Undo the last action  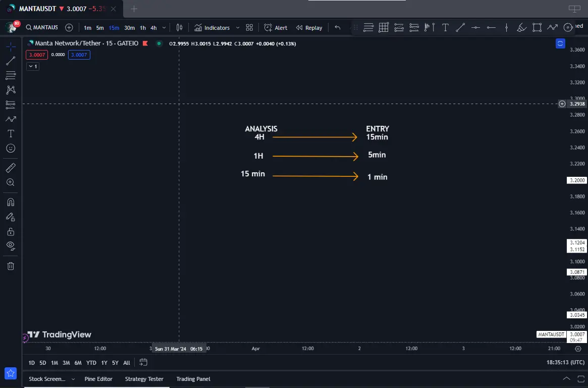pos(338,27)
